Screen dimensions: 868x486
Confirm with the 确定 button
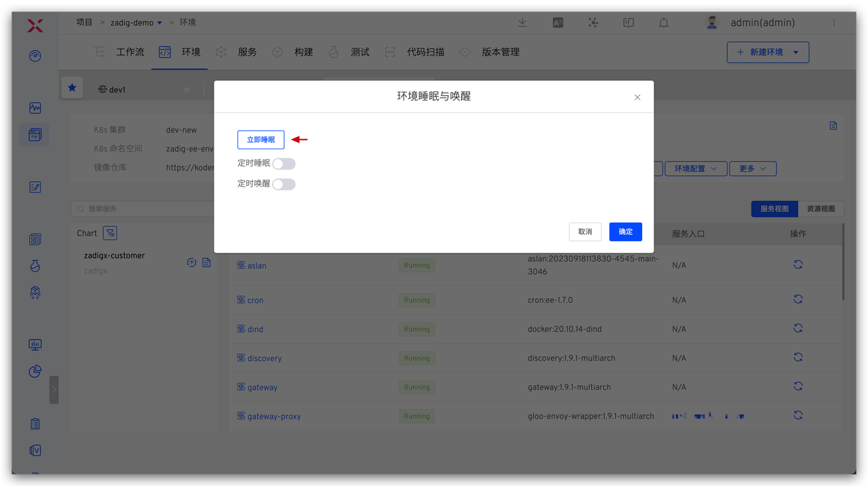pyautogui.click(x=625, y=231)
